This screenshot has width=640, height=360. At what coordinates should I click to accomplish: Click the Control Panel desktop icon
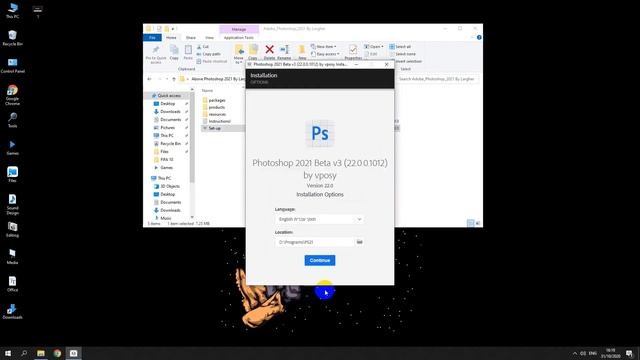[x=13, y=65]
